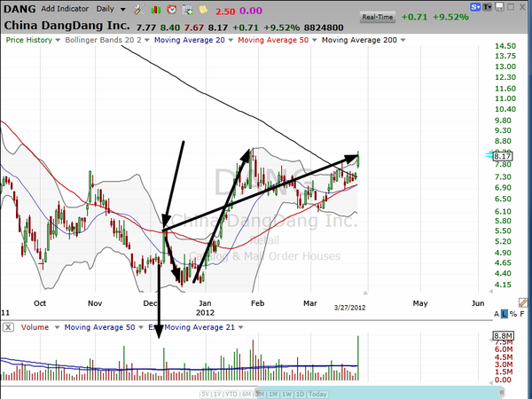This screenshot has height=399, width=532.
Task: Click the blue S symbol-link icon
Action: (475, 6)
